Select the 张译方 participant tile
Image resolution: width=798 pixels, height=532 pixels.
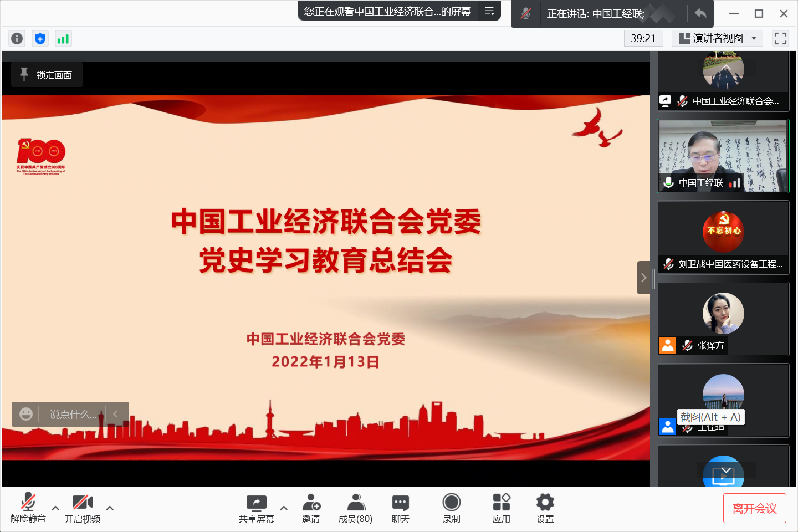[723, 319]
